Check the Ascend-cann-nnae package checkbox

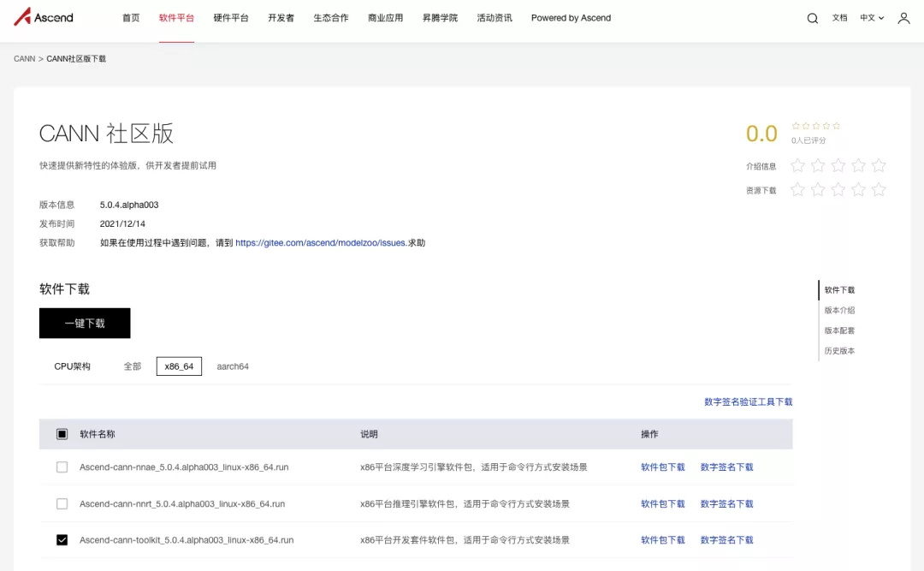click(62, 467)
